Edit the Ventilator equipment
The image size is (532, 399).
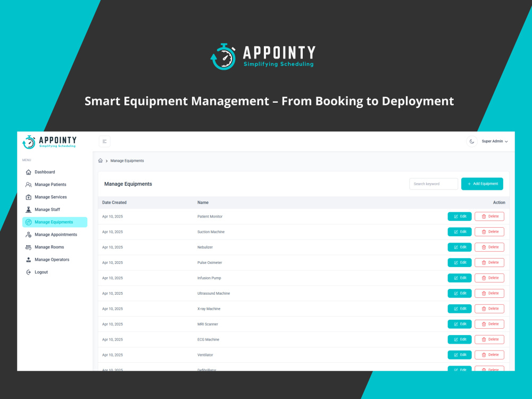click(x=460, y=355)
